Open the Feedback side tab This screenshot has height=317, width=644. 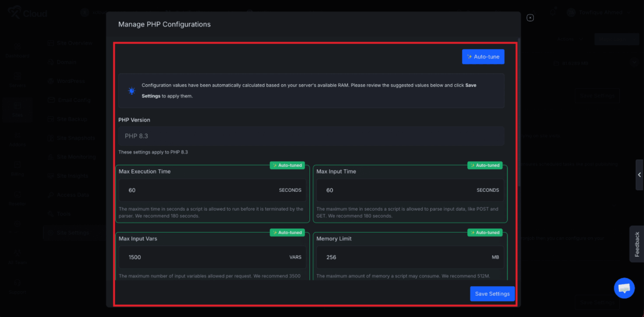tap(636, 244)
